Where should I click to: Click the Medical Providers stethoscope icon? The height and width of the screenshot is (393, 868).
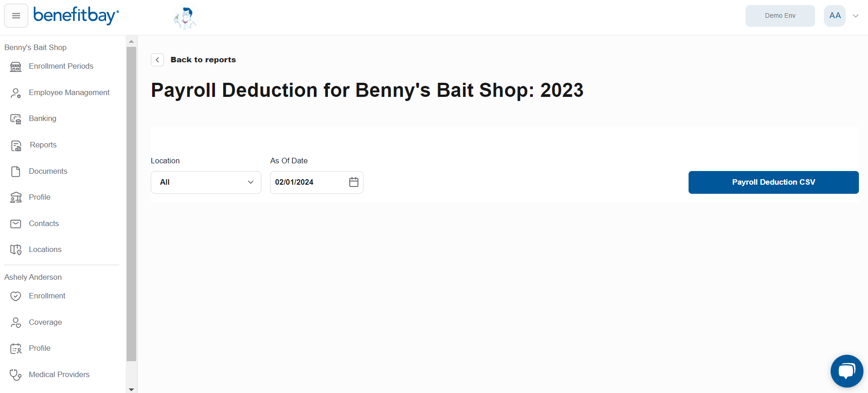tap(16, 375)
